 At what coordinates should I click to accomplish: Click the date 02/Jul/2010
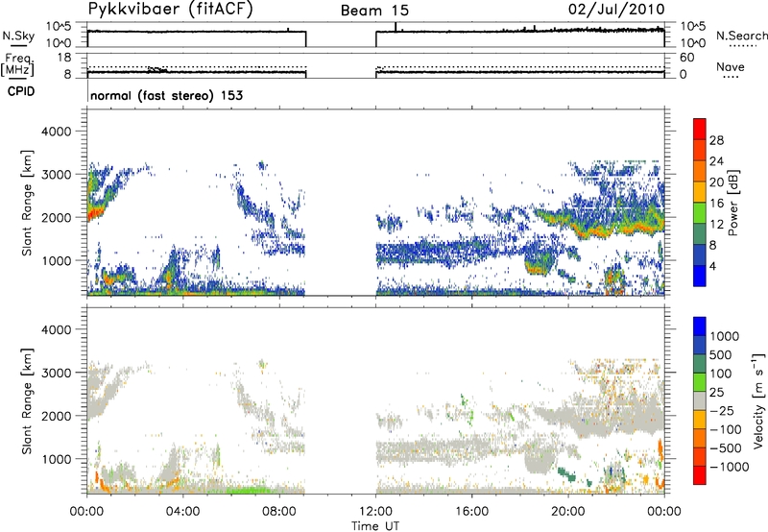point(616,10)
